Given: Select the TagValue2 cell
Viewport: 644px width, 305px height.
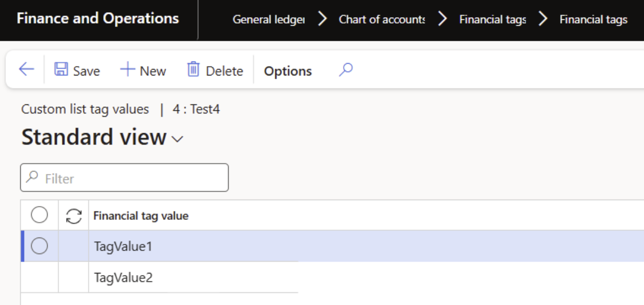Looking at the screenshot, I should point(123,278).
